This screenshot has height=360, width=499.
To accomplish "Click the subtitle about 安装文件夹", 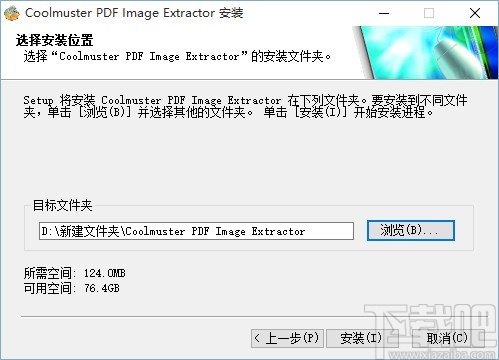I will point(177,56).
